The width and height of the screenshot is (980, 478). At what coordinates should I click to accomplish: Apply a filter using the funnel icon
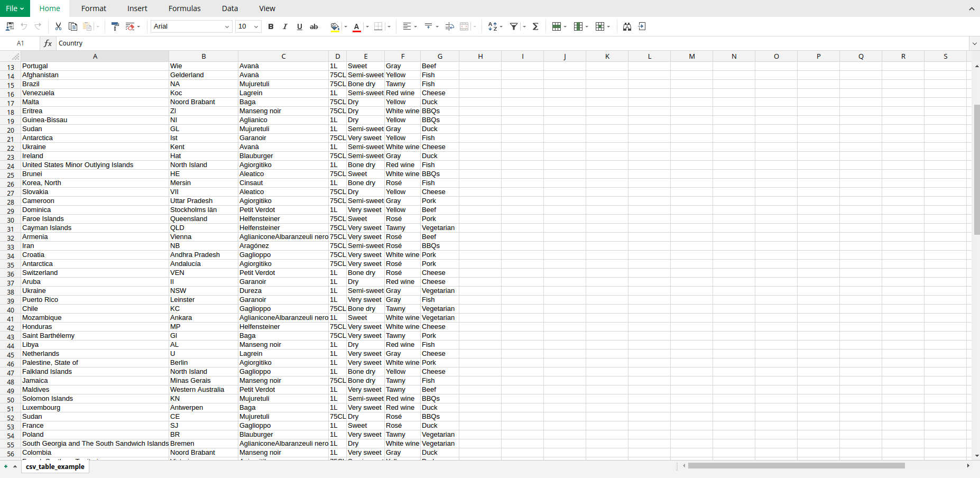click(x=514, y=26)
